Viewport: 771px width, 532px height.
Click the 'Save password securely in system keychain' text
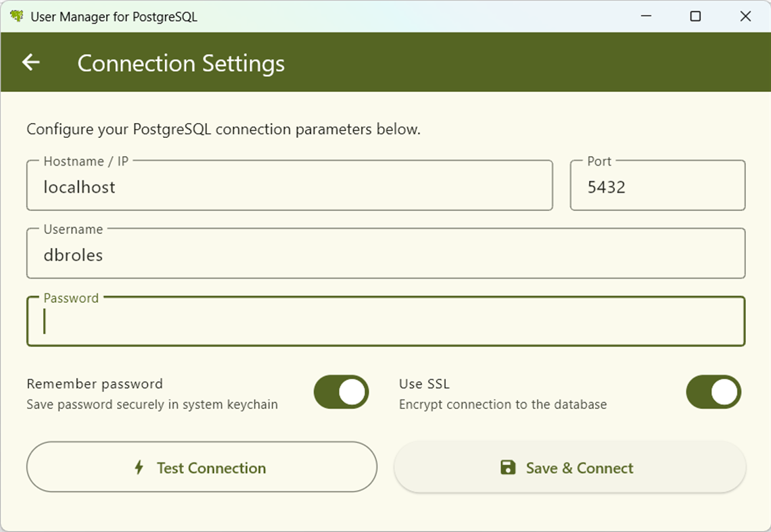point(152,404)
